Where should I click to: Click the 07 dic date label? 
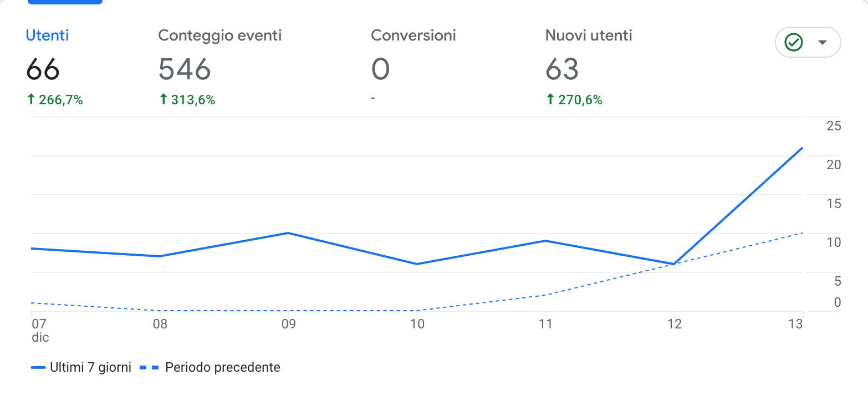click(x=39, y=330)
